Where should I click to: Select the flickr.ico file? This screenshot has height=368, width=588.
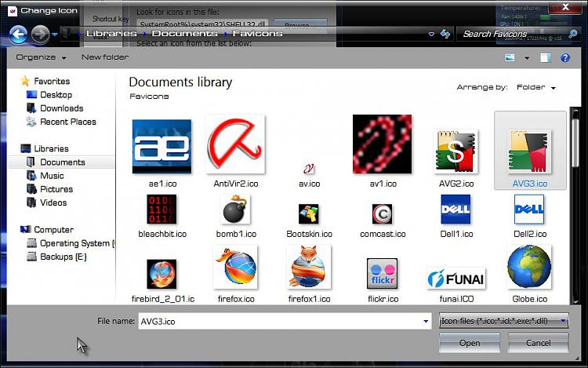(383, 281)
